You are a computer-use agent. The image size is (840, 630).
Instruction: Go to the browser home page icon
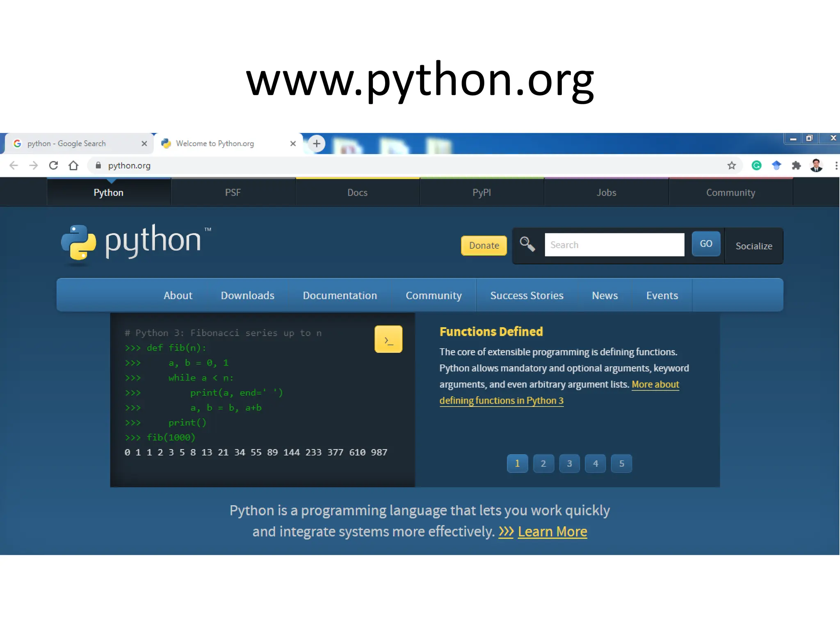click(x=73, y=165)
